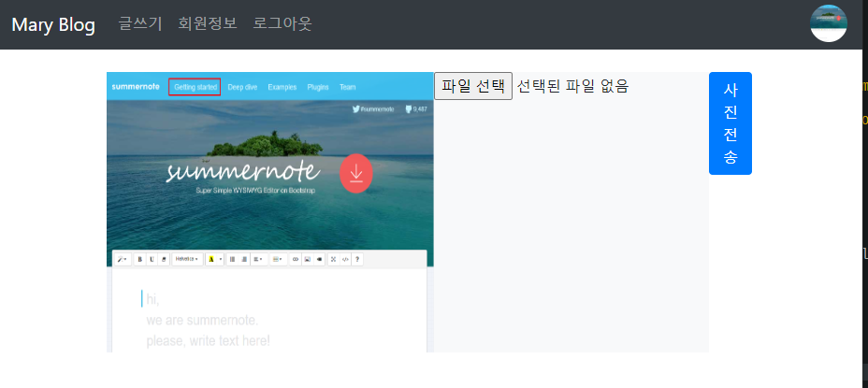Open the table insert dropdown
Viewport: 868px width, 388px height.
[279, 259]
